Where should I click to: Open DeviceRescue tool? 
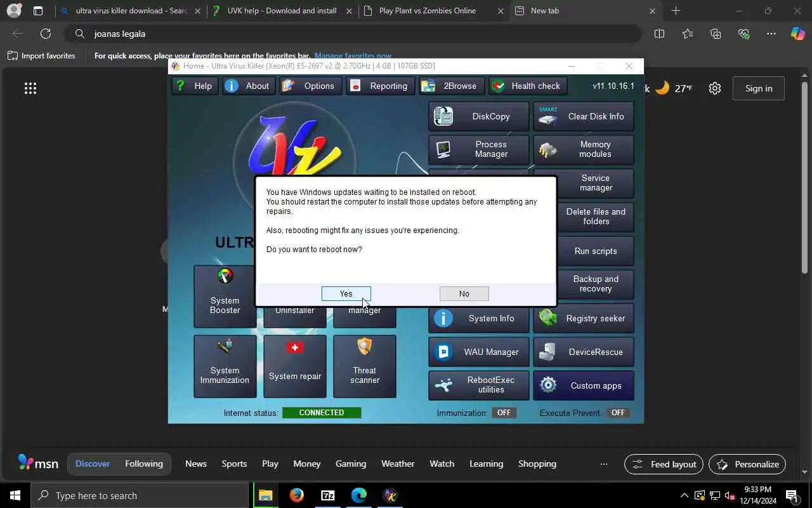pyautogui.click(x=583, y=352)
